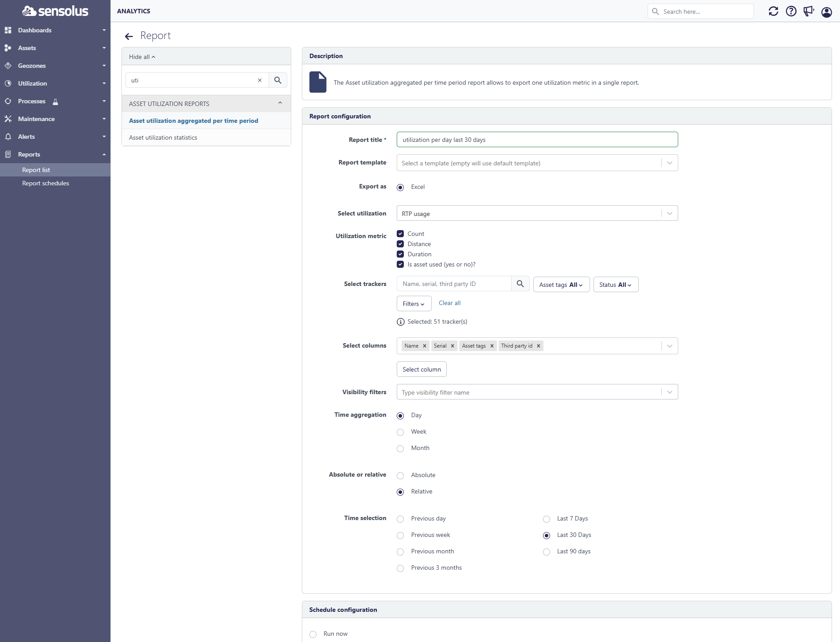The width and height of the screenshot is (840, 642).
Task: Click the Dashboards sidebar icon
Action: (x=8, y=30)
